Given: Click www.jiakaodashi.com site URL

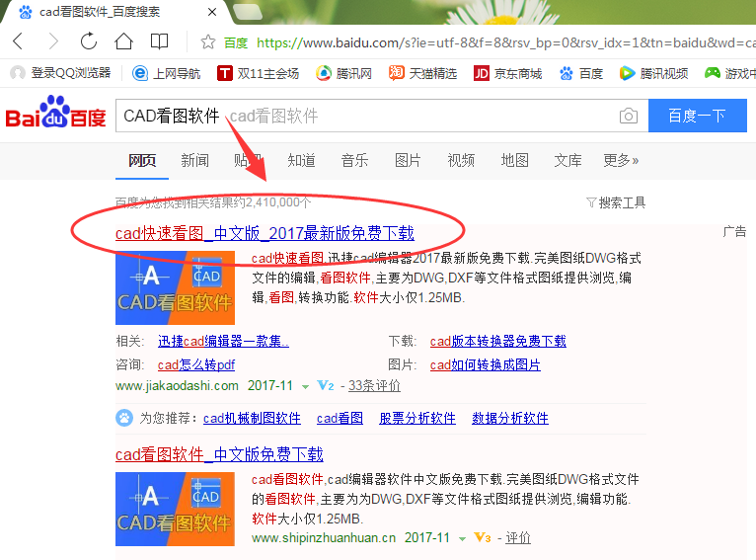Looking at the screenshot, I should [x=177, y=386].
